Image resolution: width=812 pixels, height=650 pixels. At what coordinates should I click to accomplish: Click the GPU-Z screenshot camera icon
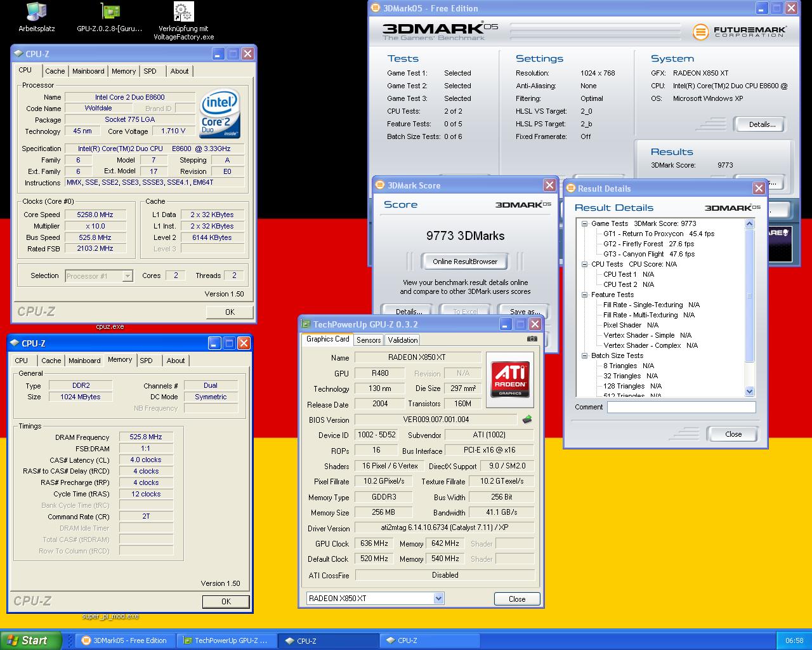(532, 339)
